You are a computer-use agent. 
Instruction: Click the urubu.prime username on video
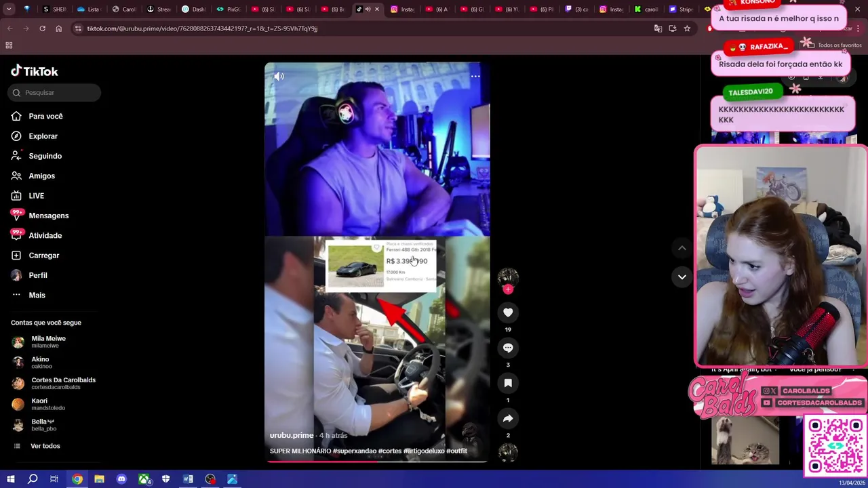(x=292, y=435)
